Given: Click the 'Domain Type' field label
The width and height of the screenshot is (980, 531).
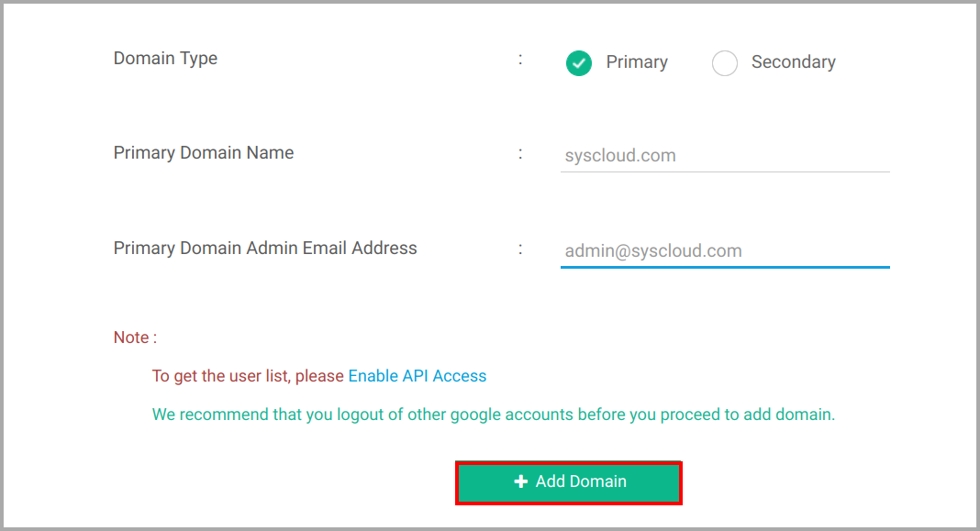Looking at the screenshot, I should tap(165, 58).
